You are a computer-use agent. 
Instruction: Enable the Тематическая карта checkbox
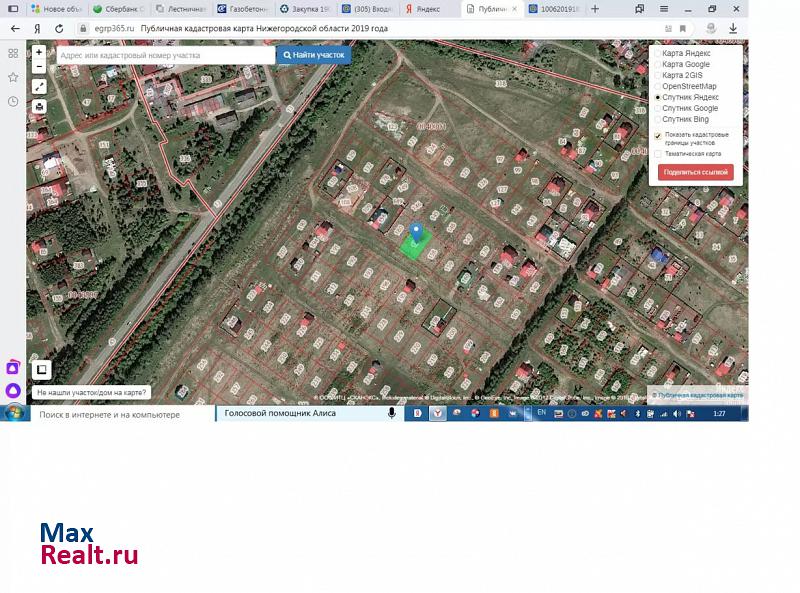(657, 154)
